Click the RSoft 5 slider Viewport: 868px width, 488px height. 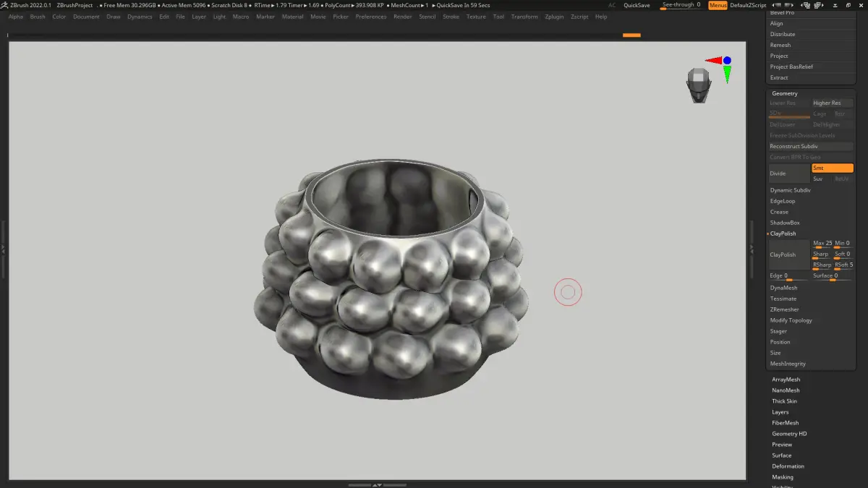[843, 265]
